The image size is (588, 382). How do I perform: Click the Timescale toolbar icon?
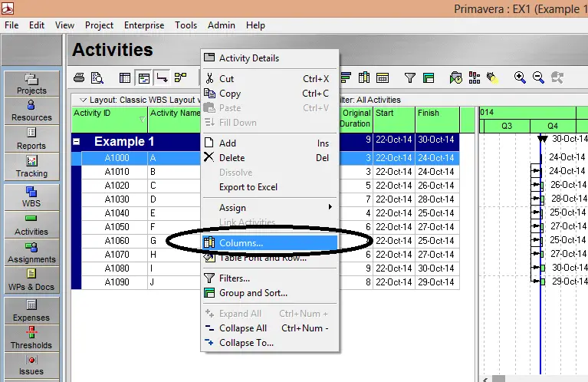click(x=382, y=77)
